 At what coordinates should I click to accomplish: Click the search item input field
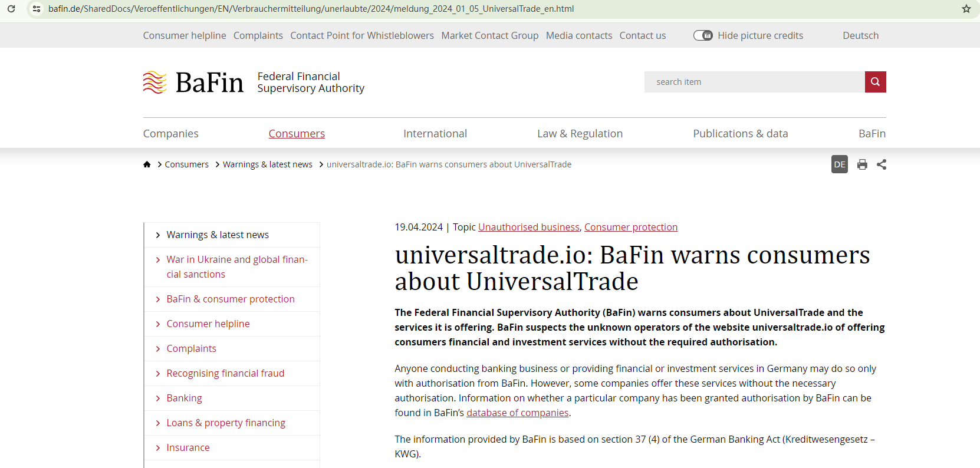tap(755, 82)
